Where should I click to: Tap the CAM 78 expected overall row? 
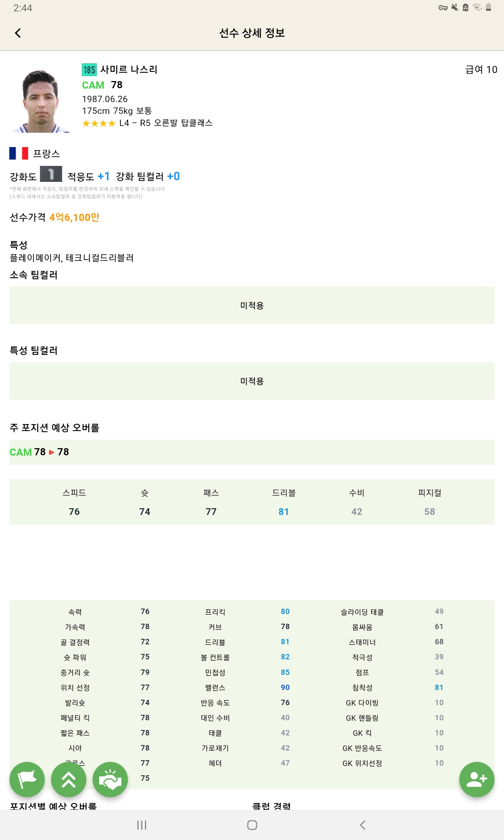[252, 452]
